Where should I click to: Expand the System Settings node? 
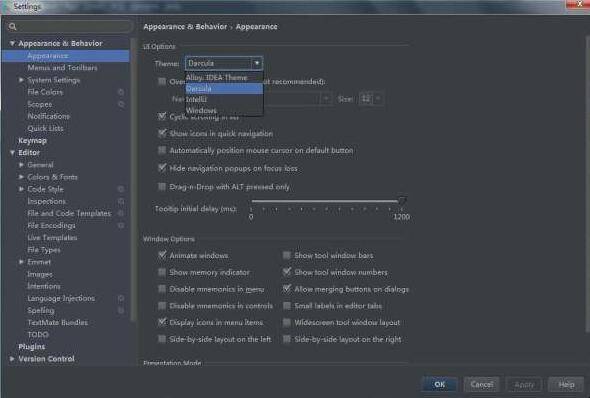coord(21,80)
